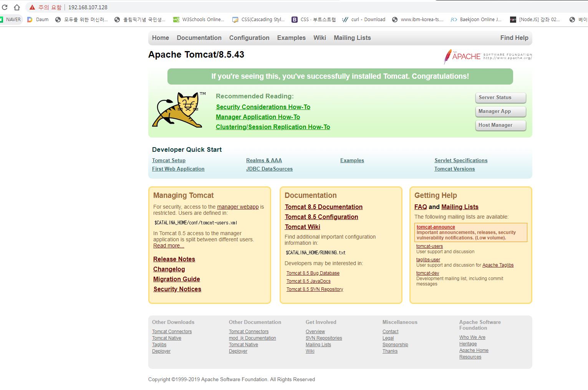Open the Baekjoon Online bookmark
The height and width of the screenshot is (390, 588).
pos(476,20)
